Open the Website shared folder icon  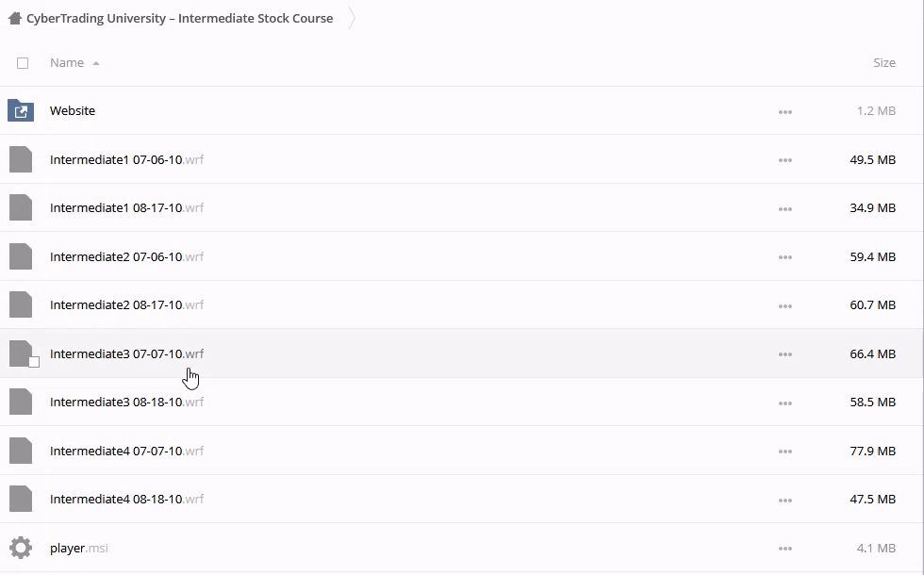point(21,111)
